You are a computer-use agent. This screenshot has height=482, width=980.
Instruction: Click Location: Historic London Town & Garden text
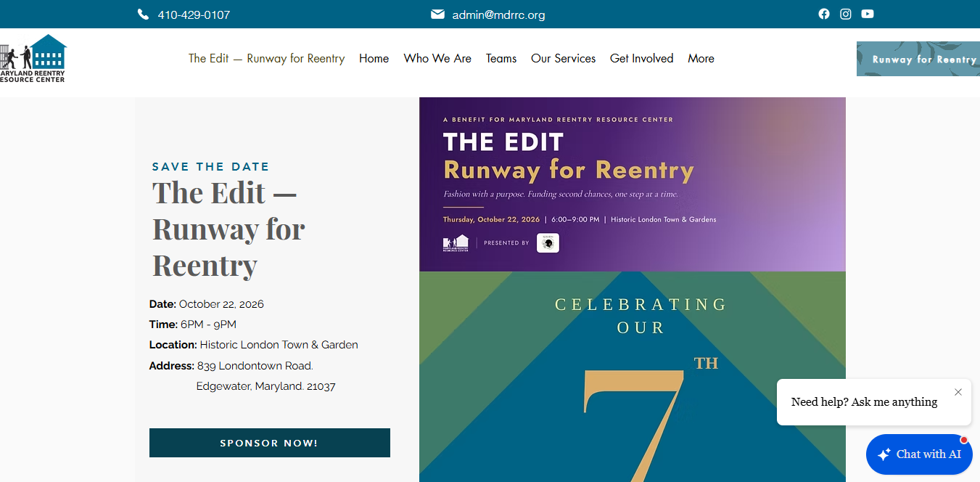tap(254, 345)
